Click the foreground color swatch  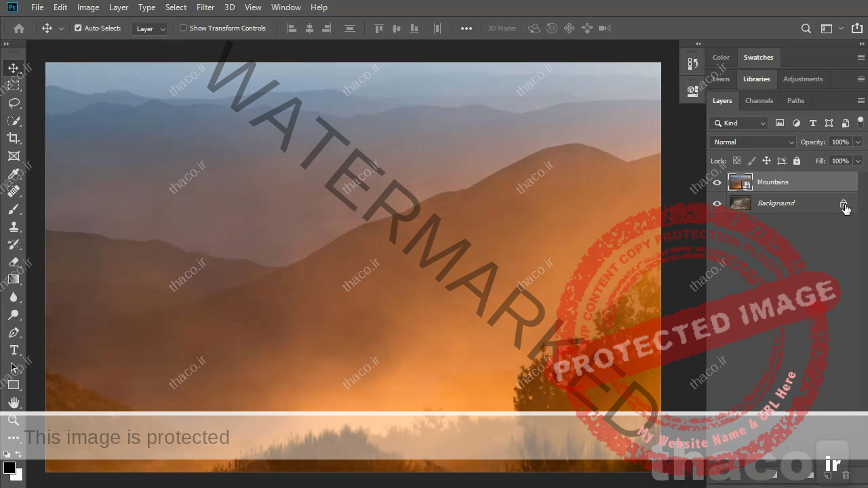pyautogui.click(x=9, y=468)
